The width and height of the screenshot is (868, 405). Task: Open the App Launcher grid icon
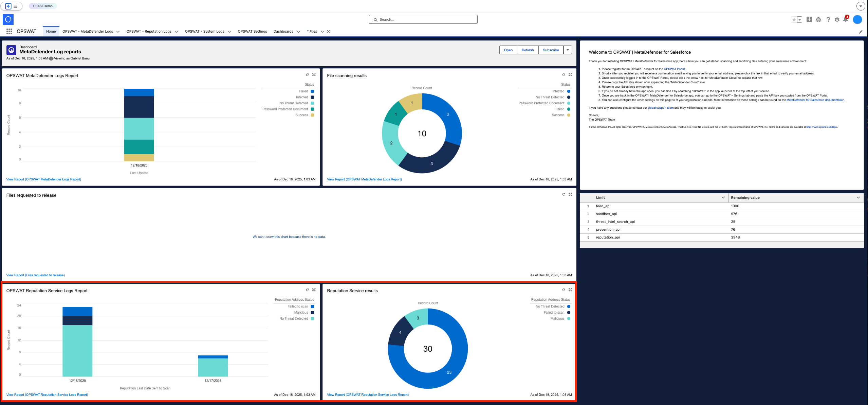tap(9, 31)
